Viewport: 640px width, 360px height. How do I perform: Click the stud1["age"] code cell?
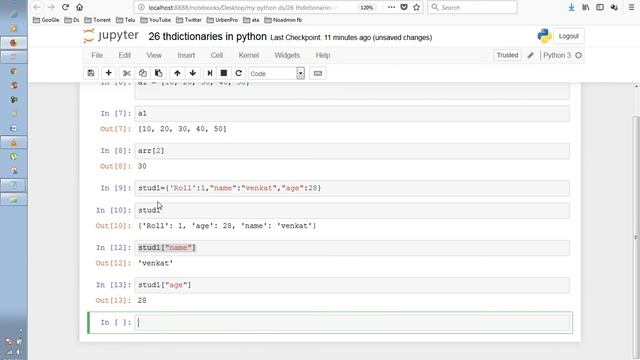(352, 285)
